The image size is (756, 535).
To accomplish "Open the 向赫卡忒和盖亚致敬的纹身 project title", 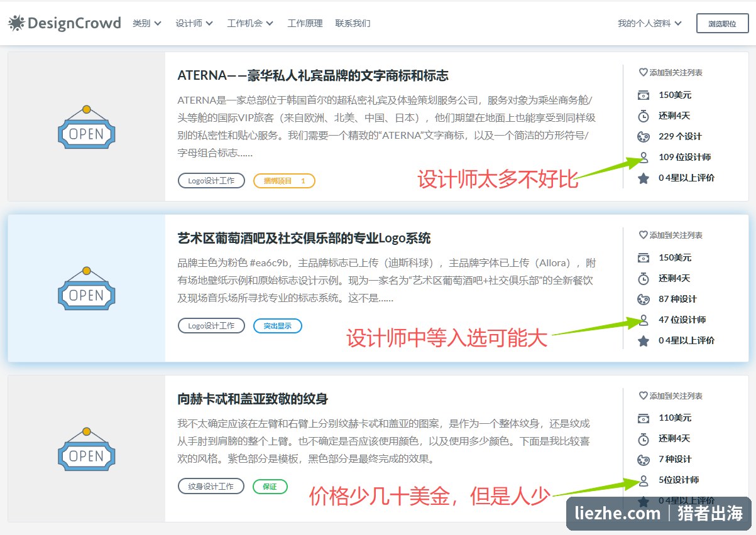I will (x=253, y=399).
